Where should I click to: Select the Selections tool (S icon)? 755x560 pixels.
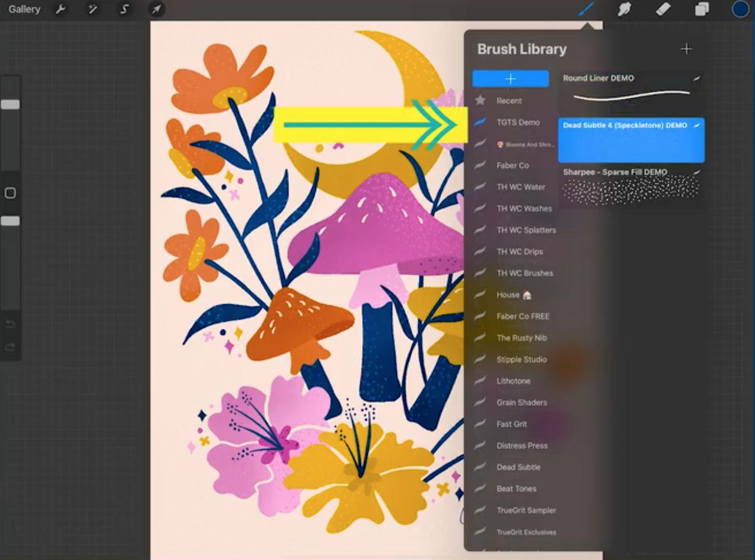(x=124, y=9)
